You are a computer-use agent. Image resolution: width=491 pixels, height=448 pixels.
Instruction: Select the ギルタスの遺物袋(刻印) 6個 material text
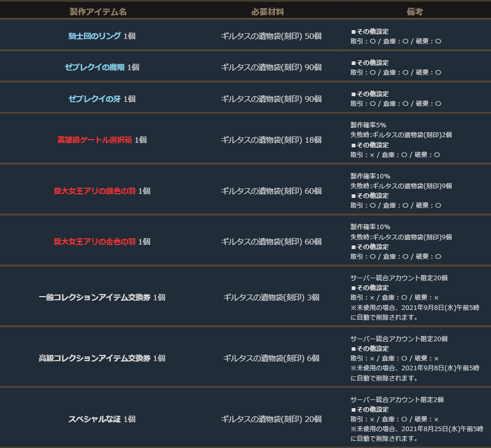(271, 358)
